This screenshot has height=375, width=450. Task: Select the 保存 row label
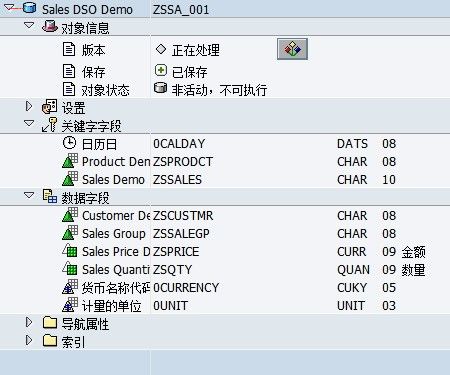pyautogui.click(x=93, y=72)
